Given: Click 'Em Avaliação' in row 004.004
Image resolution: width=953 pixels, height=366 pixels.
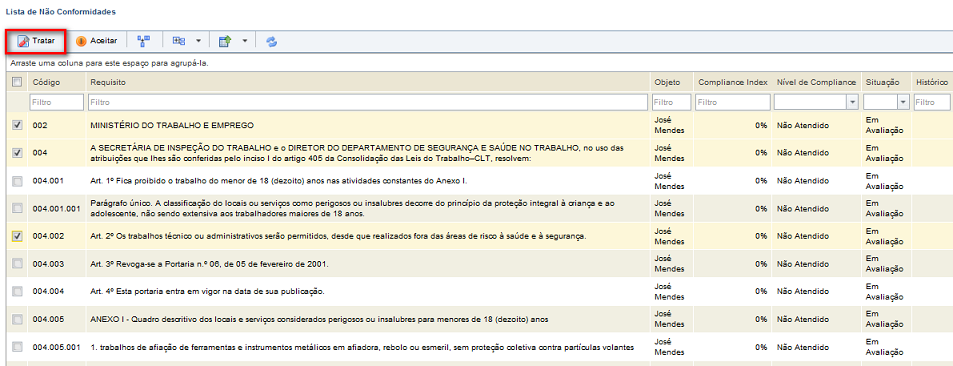Looking at the screenshot, I should 885,292.
